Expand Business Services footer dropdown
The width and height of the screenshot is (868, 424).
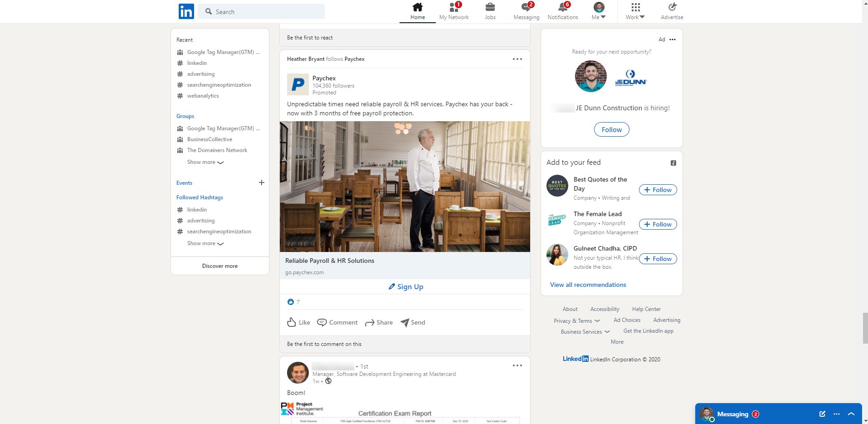click(x=585, y=332)
